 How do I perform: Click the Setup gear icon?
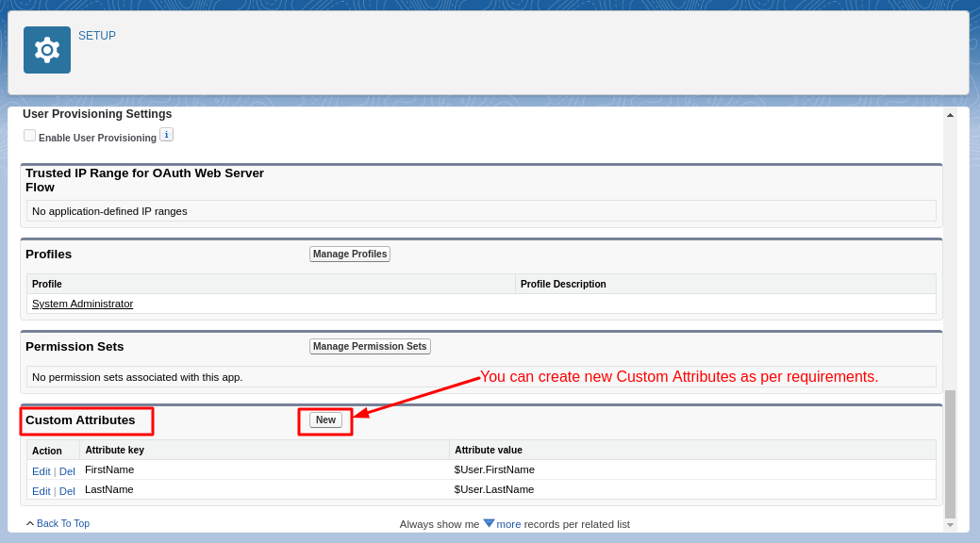coord(46,49)
